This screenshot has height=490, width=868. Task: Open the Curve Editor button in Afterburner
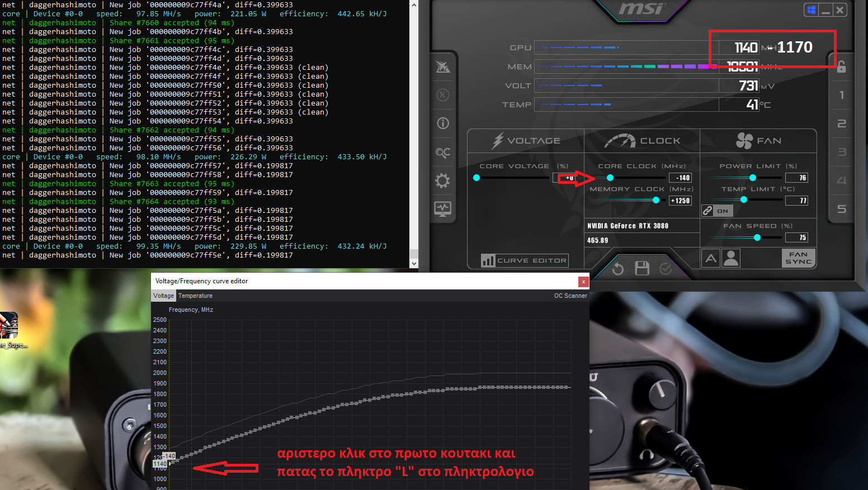click(x=525, y=260)
